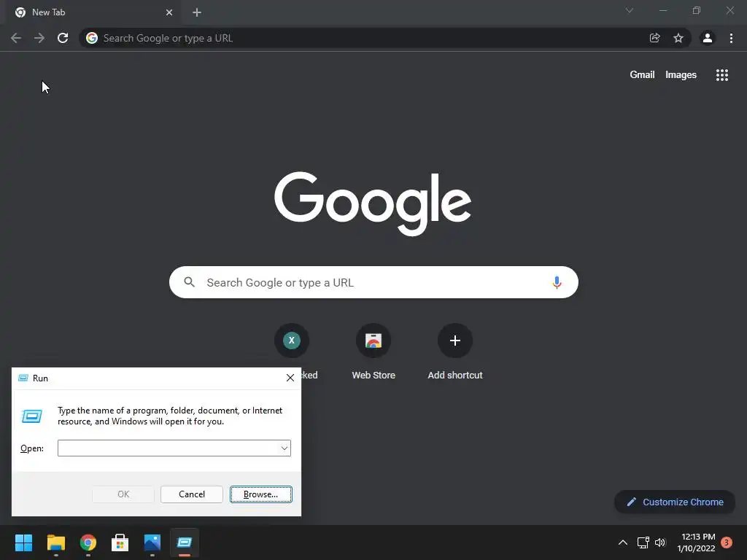
Task: Start voice search with the microphone icon
Action: point(557,282)
